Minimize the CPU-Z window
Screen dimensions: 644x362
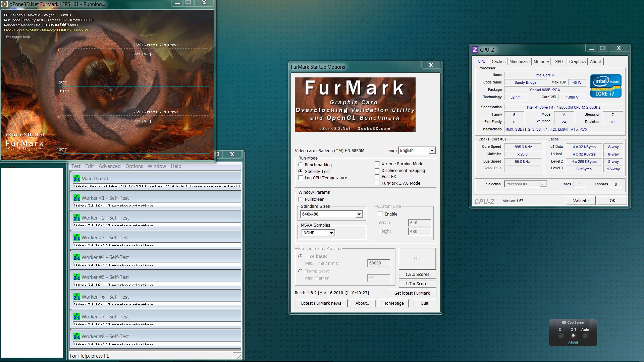tap(592, 49)
